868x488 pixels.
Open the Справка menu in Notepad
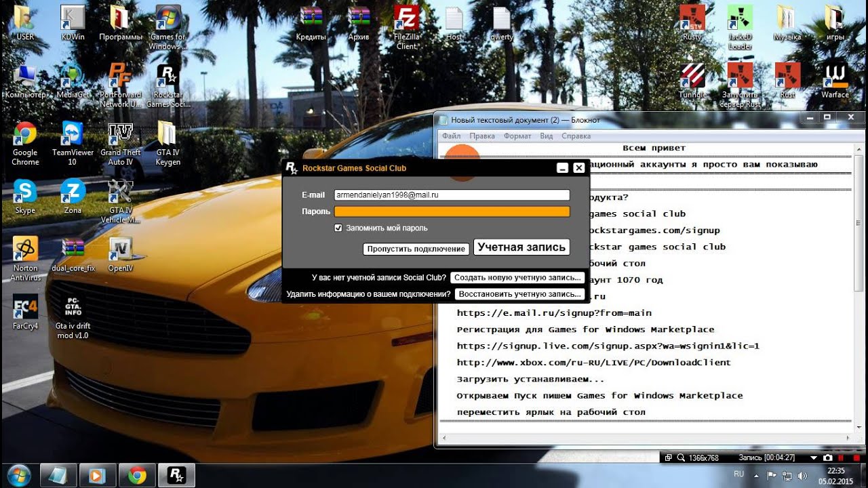[x=576, y=136]
